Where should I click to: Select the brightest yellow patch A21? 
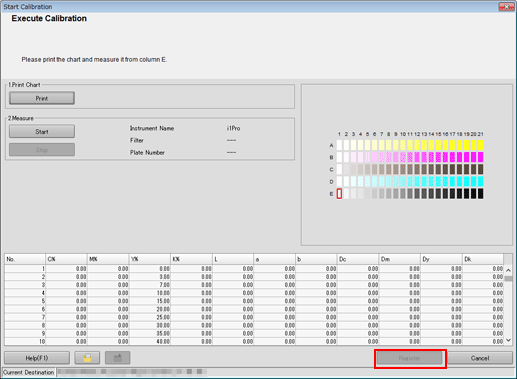(480, 145)
